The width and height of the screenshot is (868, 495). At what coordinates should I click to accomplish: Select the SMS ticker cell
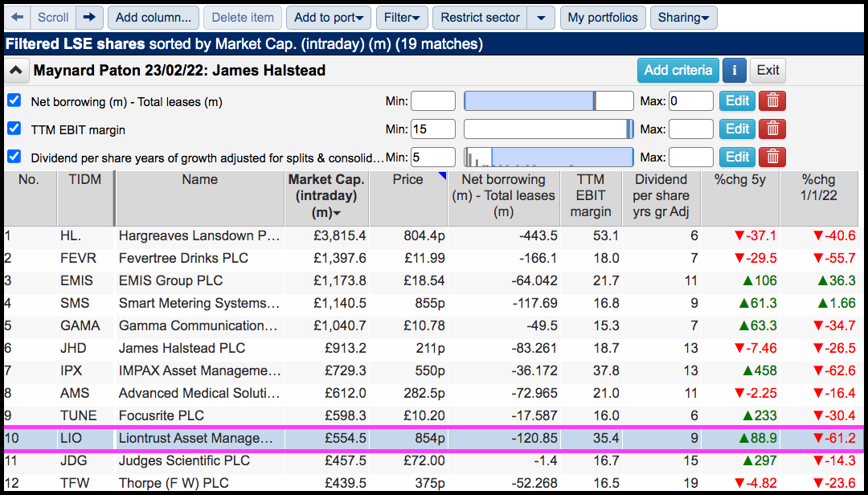point(75,304)
